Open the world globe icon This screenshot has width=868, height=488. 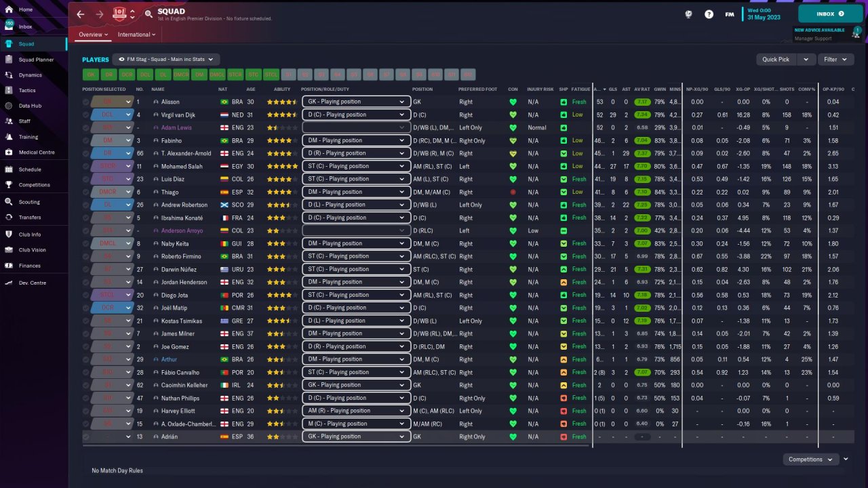pyautogui.click(x=689, y=14)
